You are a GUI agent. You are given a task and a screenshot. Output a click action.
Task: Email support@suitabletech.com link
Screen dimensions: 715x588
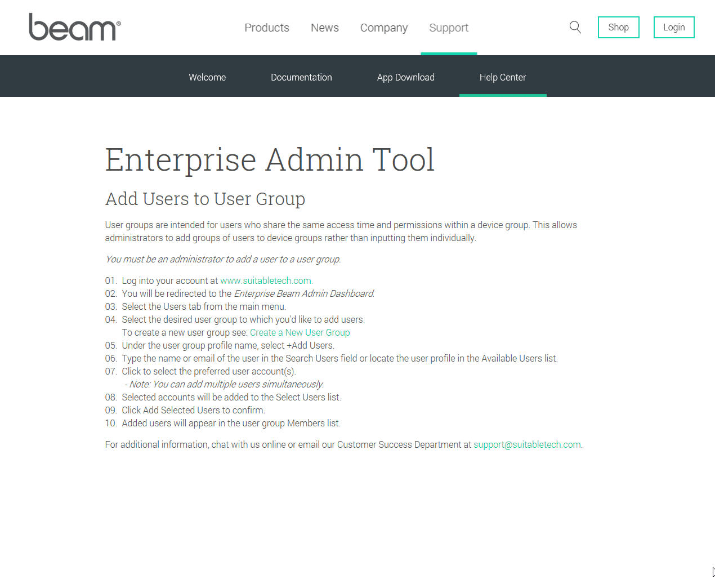(x=527, y=444)
